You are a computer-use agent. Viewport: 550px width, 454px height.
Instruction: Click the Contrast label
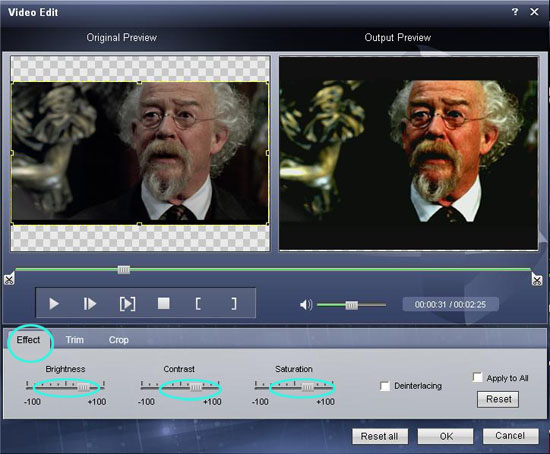click(x=179, y=369)
